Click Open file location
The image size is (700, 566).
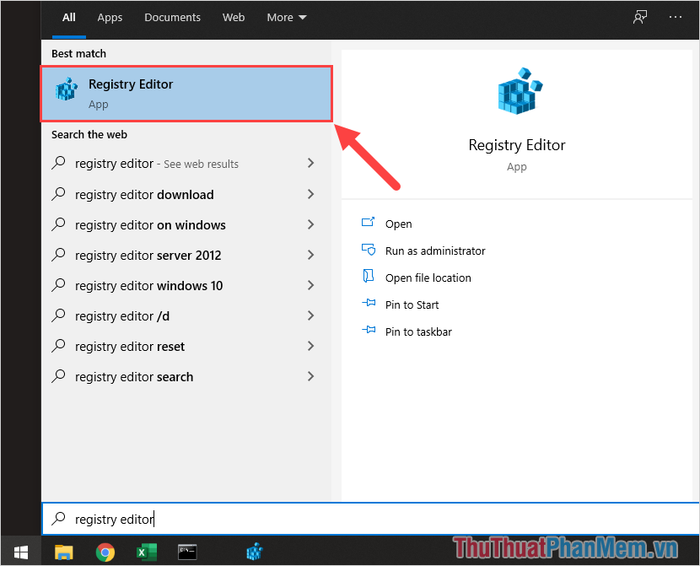coord(428,278)
